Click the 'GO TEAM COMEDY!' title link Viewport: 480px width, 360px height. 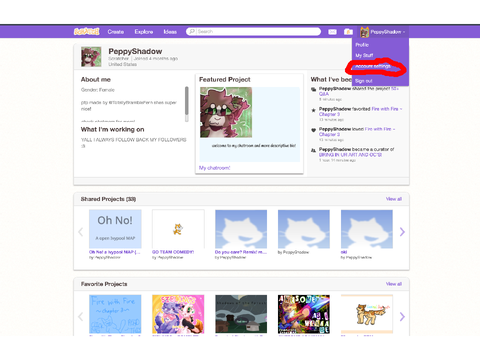tap(173, 252)
